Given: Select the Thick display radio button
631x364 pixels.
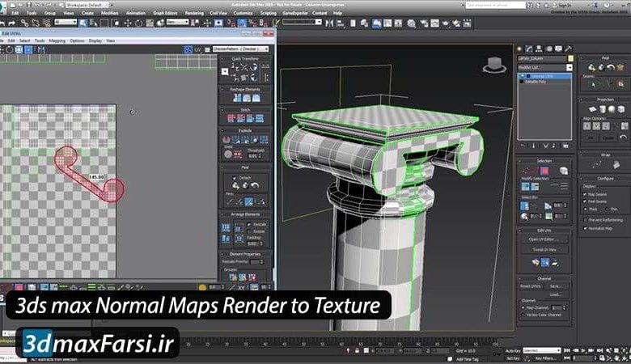Looking at the screenshot, I should (585, 210).
